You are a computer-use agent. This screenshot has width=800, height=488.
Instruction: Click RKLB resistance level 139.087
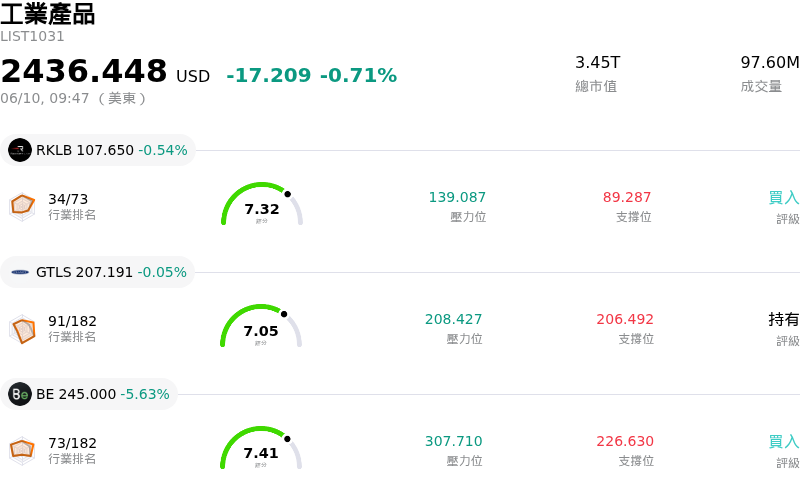[x=457, y=197]
